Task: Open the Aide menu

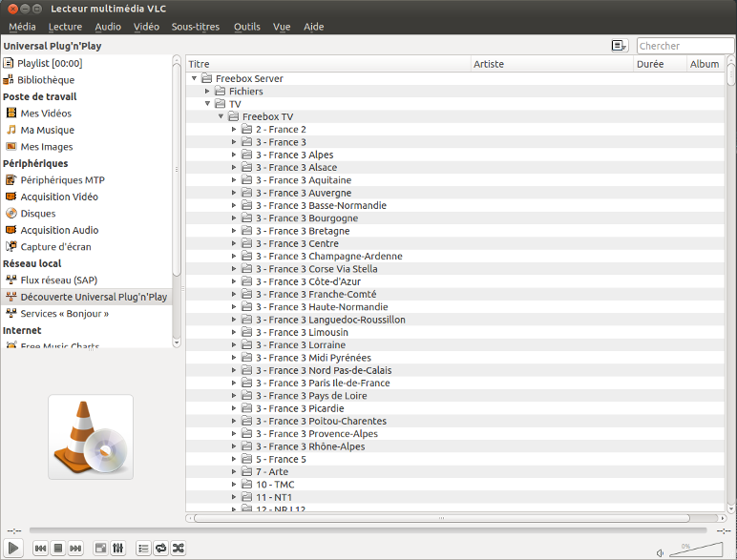Action: click(x=313, y=27)
